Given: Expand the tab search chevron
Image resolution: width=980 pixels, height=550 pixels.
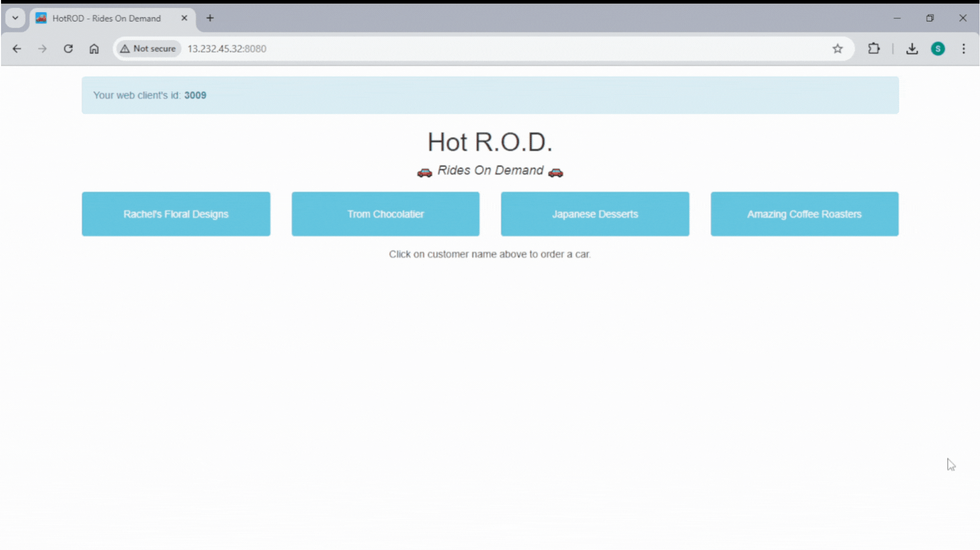Looking at the screenshot, I should tap(15, 18).
